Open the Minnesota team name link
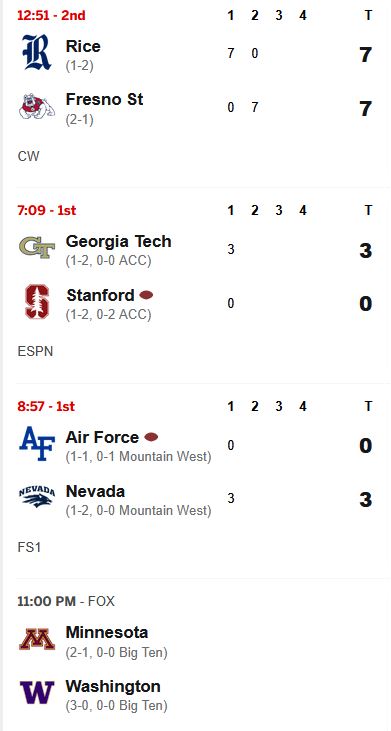Viewport: 391px width, 731px height. (107, 633)
